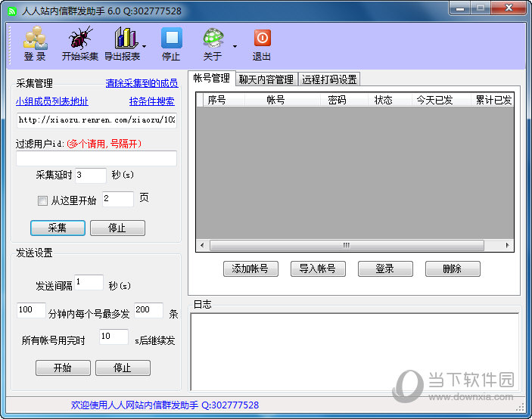Click the account table horizontal scrollbar thumb

point(347,245)
